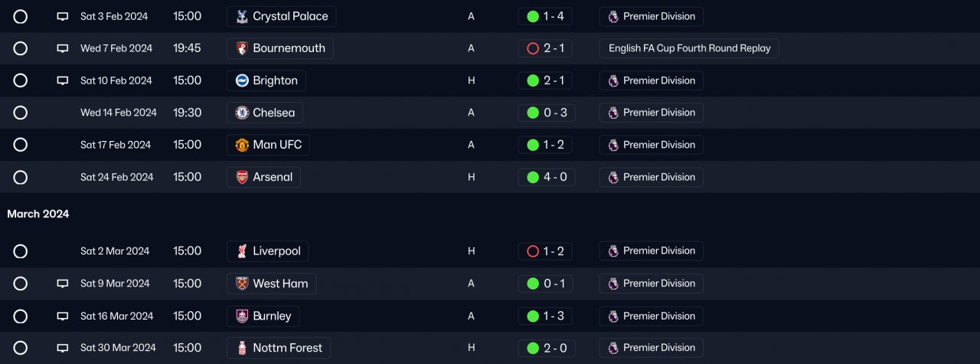Open the West Ham team link

click(279, 284)
